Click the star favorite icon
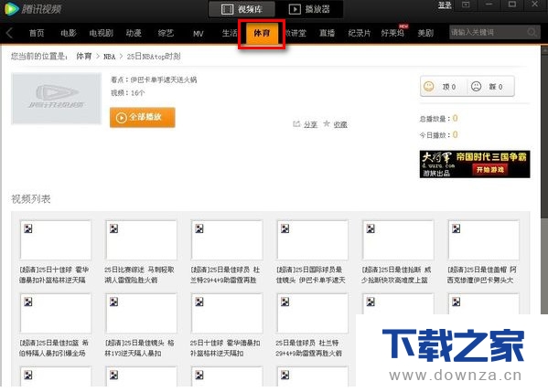548x392 pixels. tap(327, 123)
